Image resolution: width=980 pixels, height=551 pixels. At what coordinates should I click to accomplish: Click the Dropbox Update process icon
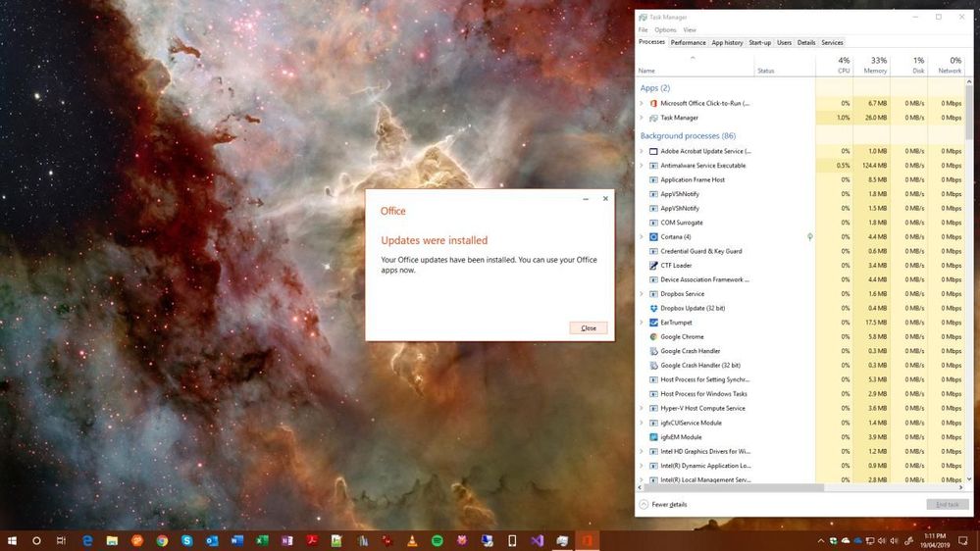pos(653,308)
